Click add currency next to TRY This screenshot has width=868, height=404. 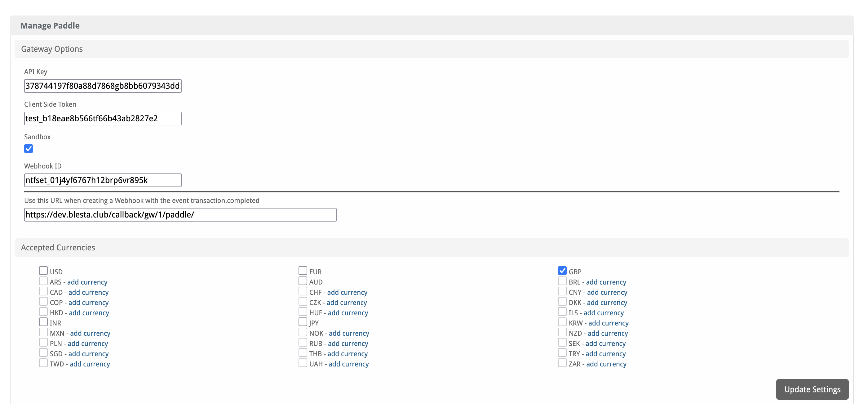pyautogui.click(x=605, y=354)
